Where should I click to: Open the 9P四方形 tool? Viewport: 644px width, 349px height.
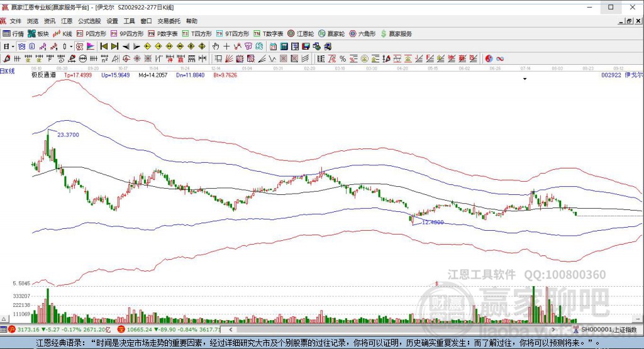coord(127,34)
